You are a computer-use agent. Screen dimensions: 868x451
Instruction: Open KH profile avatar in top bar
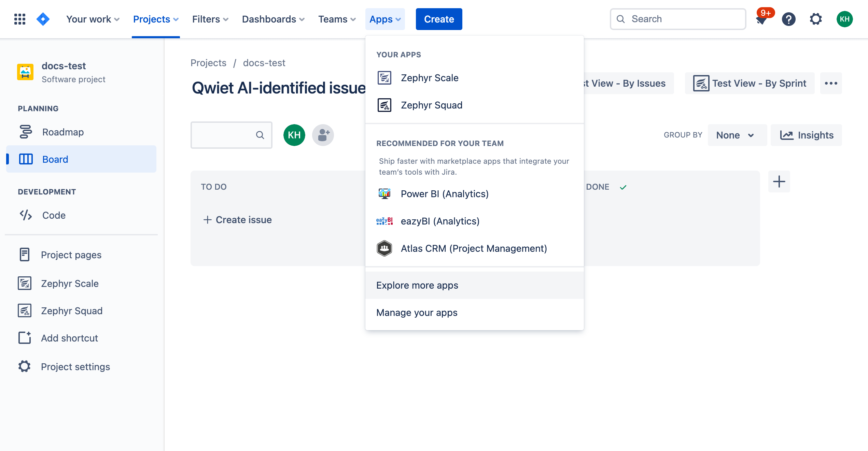click(x=844, y=19)
